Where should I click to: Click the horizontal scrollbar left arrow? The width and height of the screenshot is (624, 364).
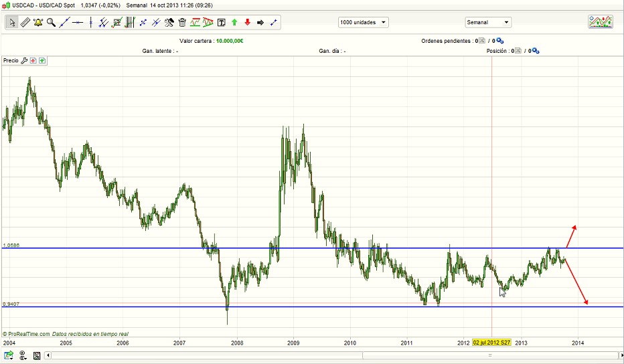[x=48, y=355]
